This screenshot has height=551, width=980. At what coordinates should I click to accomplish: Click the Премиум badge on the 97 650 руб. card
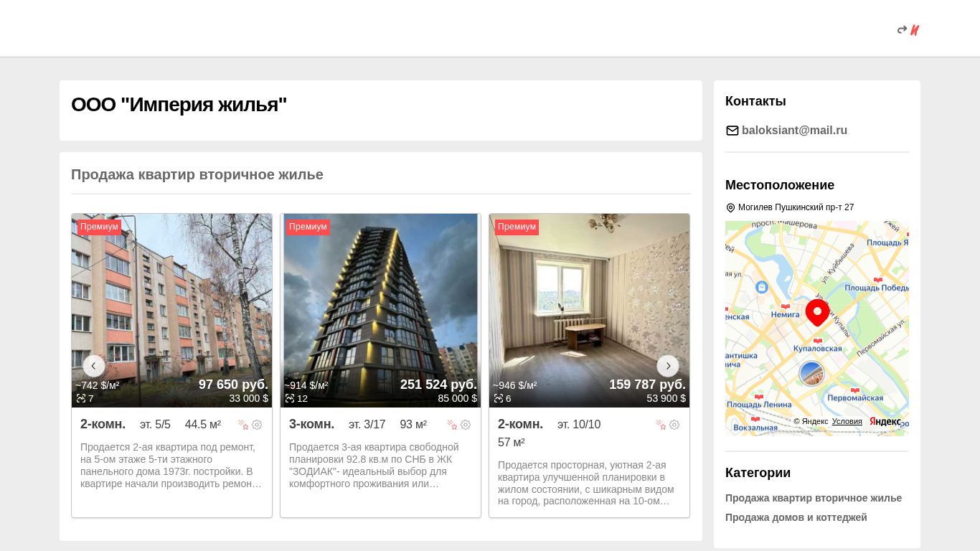99,227
